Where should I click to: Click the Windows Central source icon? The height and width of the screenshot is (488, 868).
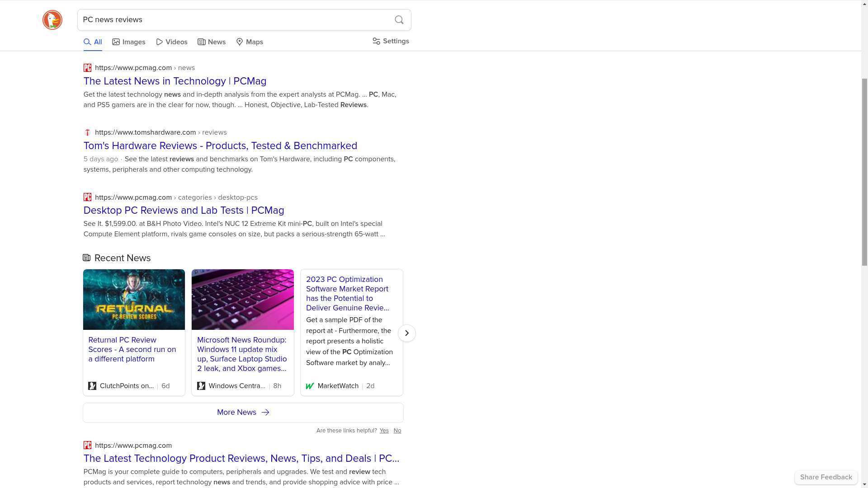click(201, 386)
